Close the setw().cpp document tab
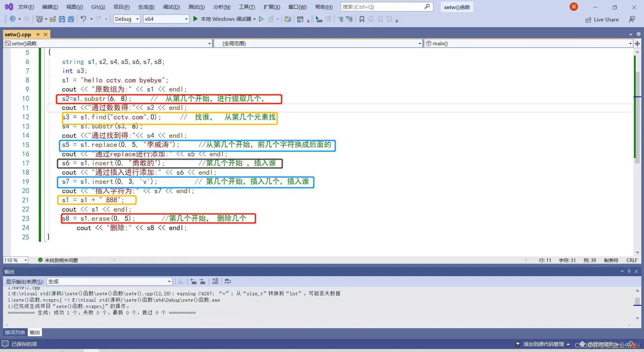Screen dimensions: 644x352 (x=46, y=34)
